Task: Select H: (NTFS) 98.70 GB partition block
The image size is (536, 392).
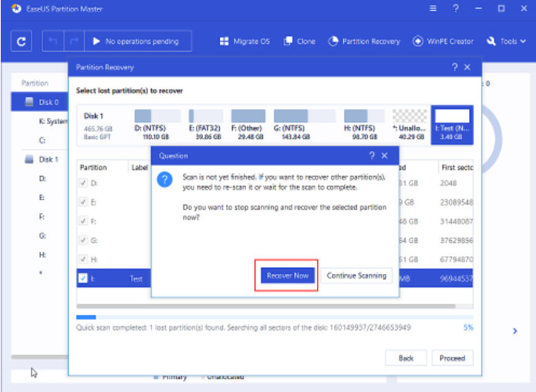Action: pos(363,124)
